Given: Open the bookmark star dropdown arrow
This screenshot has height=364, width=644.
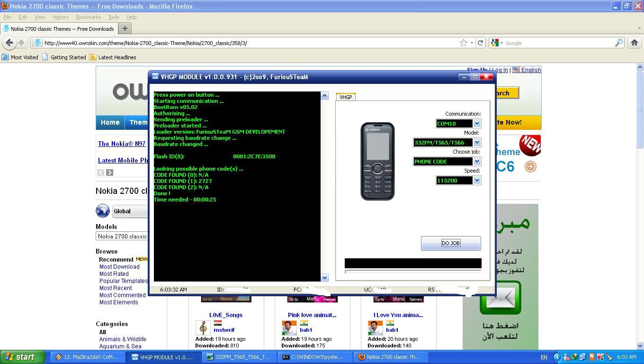Looking at the screenshot, I should (x=472, y=43).
